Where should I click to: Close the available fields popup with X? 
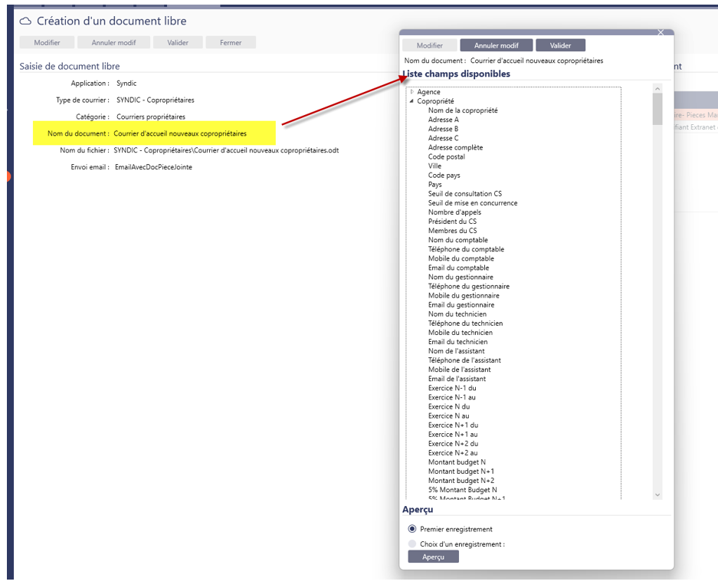point(661,32)
